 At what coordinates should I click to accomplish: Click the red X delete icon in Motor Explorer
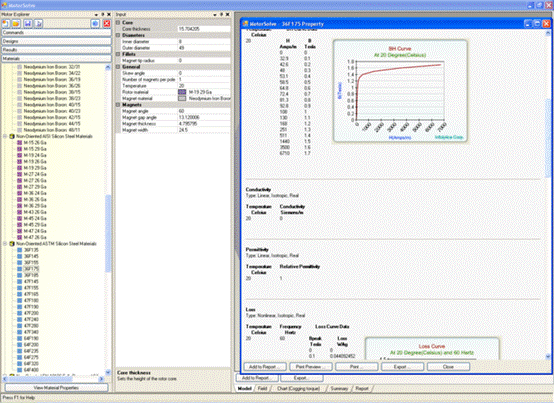[107, 24]
